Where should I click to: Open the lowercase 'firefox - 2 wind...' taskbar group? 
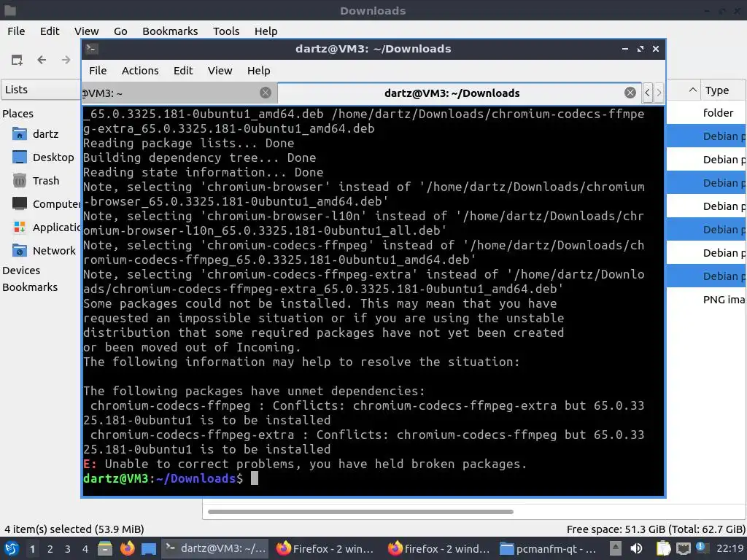438,548
